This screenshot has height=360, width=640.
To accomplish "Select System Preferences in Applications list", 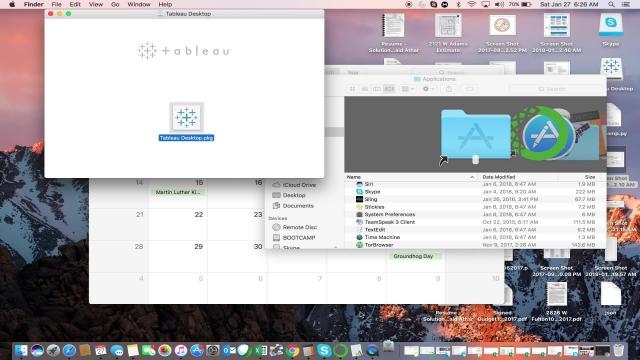I will point(475,215).
